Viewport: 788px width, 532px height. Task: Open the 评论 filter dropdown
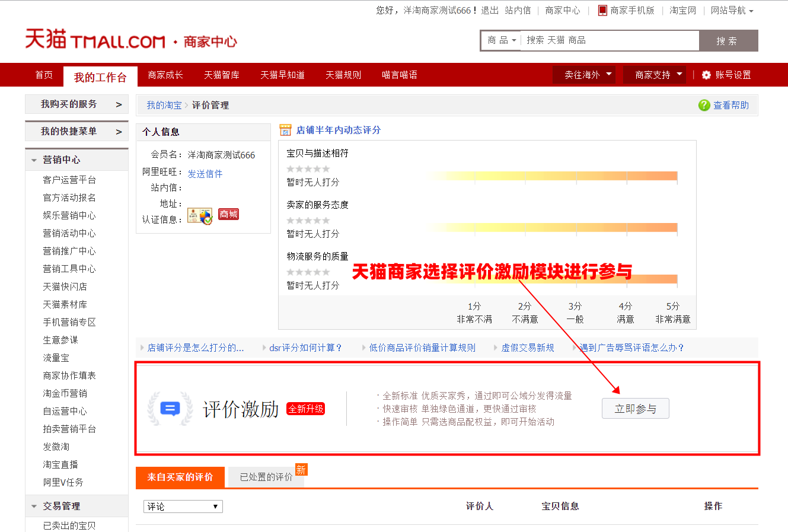pos(183,506)
